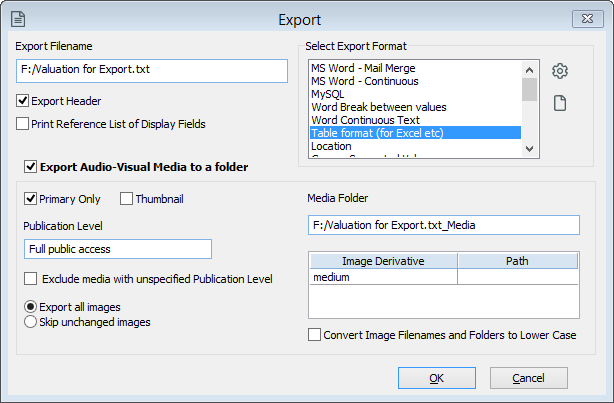Screen dimensions: 614x403
Task: Close the Export dialog with X button
Action: 587,19
